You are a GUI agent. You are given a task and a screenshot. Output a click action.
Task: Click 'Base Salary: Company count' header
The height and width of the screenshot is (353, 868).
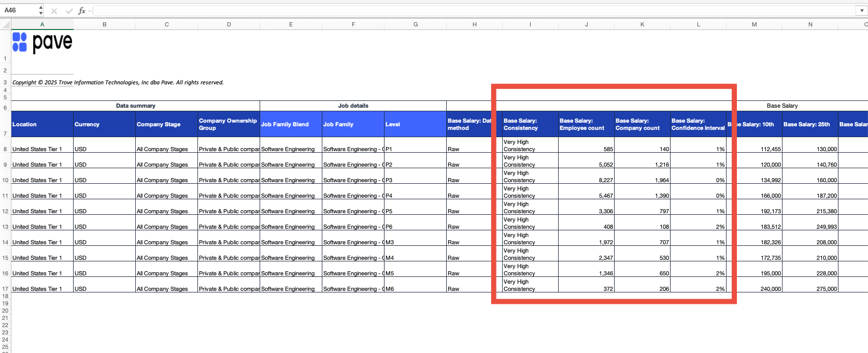click(643, 124)
